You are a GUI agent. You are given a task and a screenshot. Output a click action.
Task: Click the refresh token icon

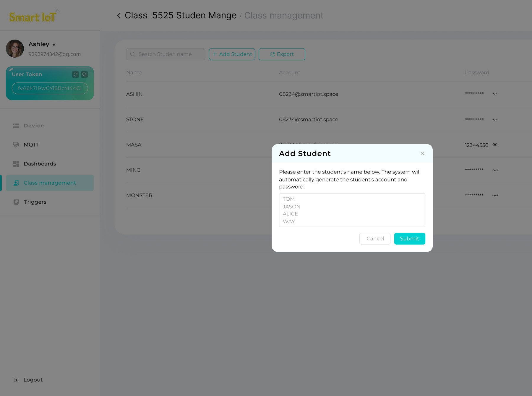75,74
